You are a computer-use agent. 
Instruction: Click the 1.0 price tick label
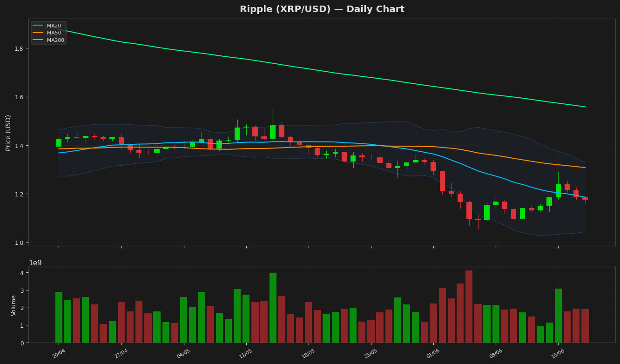[20, 243]
